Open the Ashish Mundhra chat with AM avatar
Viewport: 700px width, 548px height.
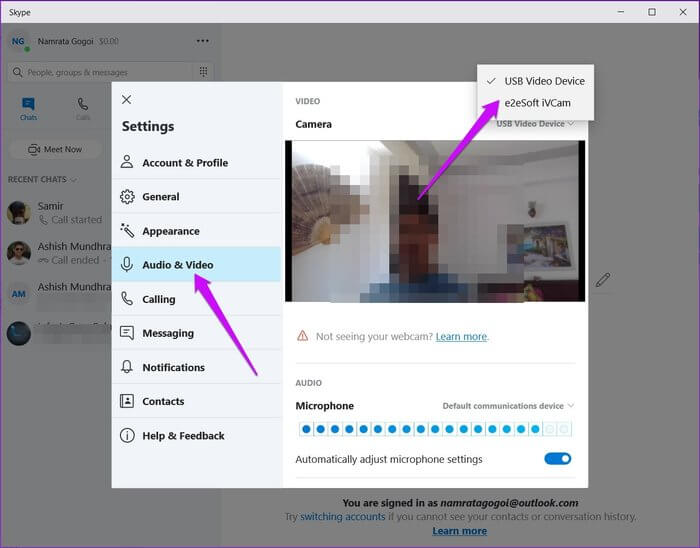pos(58,293)
